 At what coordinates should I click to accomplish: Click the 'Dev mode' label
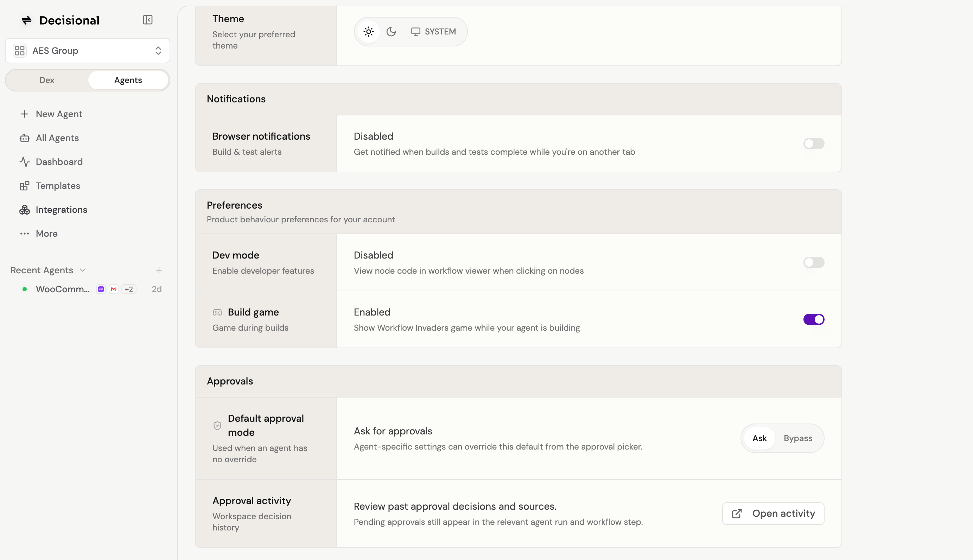click(236, 255)
